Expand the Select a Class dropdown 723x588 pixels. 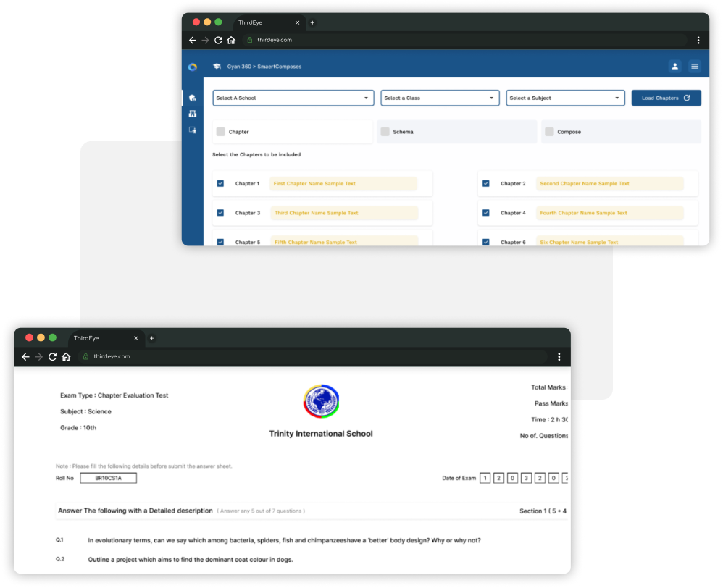440,98
